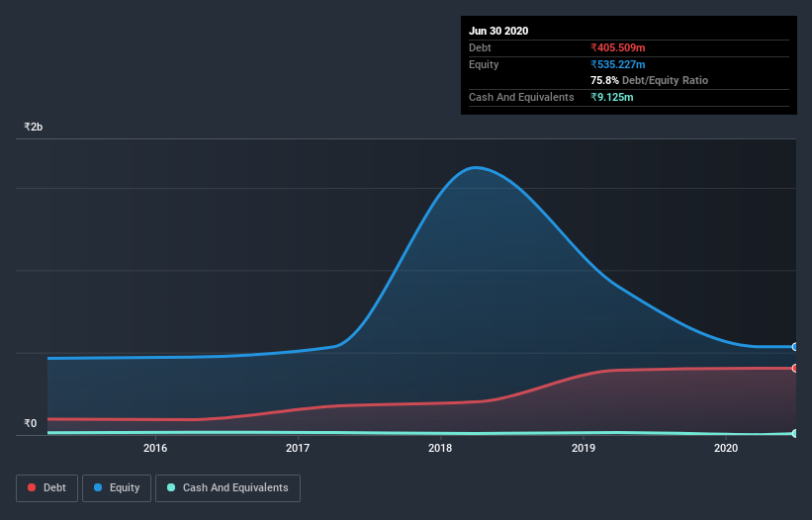Click the Debt label in tooltip

[480, 47]
